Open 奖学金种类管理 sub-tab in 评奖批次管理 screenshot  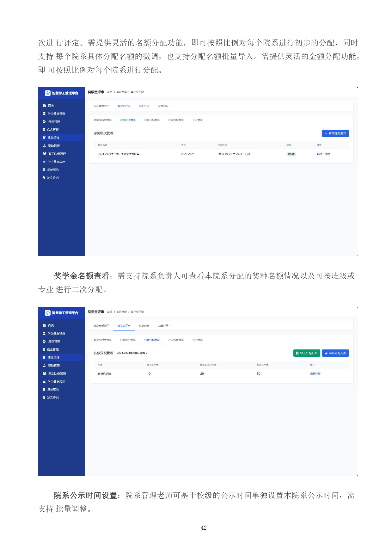coord(102,120)
